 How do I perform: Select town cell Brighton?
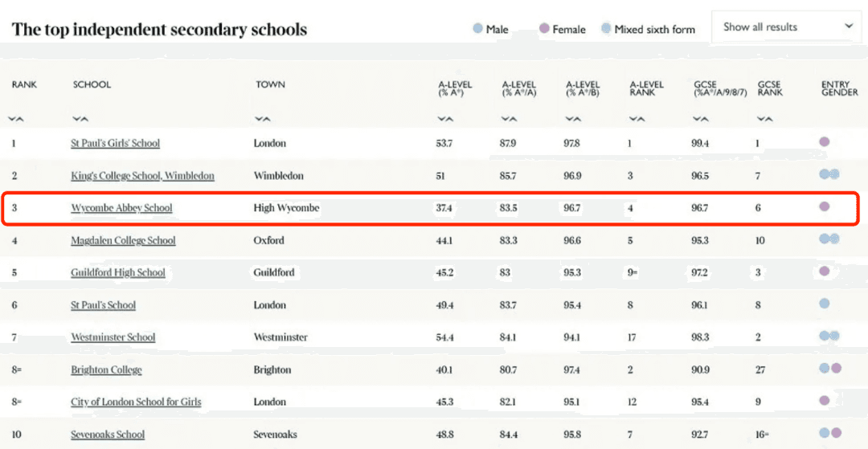pyautogui.click(x=272, y=370)
